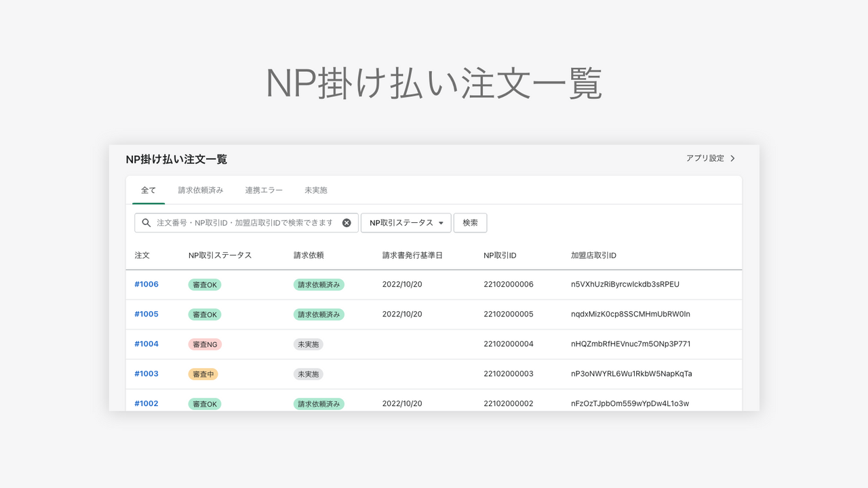Screen dimensions: 868x488
Task: Click the 注文 column header
Action: 142,256
